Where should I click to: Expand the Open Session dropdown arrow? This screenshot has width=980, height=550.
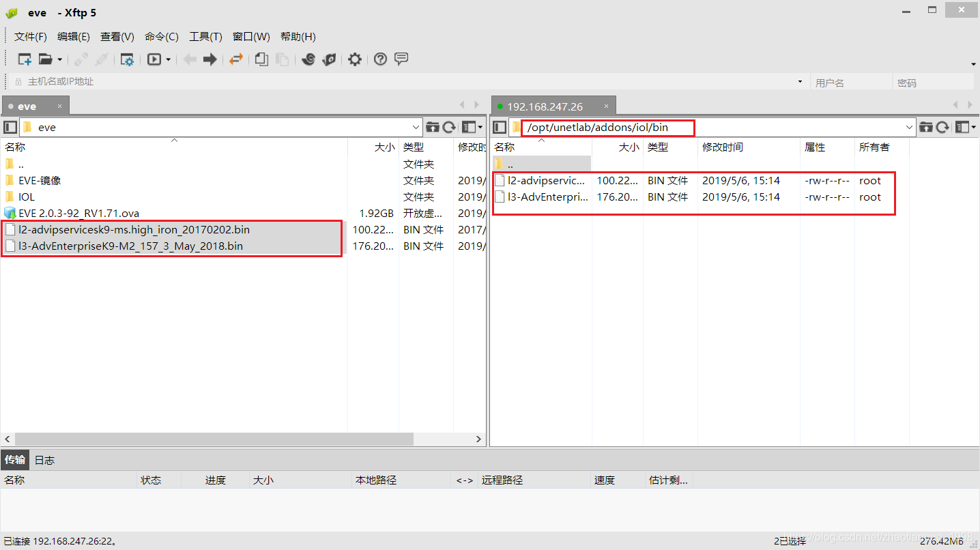pyautogui.click(x=59, y=60)
